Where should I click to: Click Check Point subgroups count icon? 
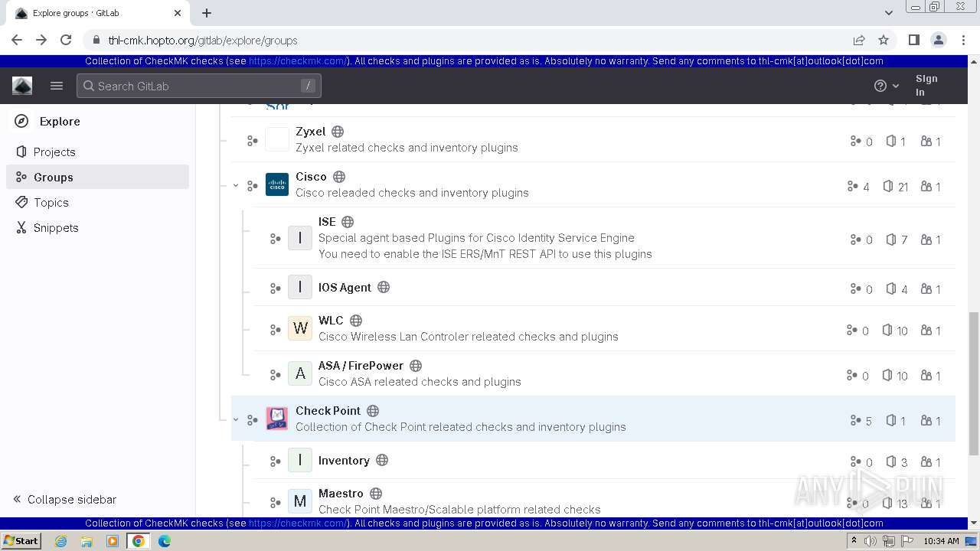click(x=855, y=420)
